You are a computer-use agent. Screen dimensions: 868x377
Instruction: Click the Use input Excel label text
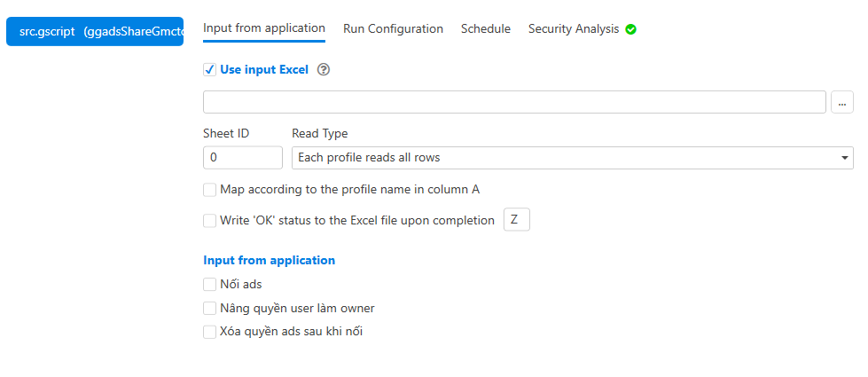click(x=264, y=70)
